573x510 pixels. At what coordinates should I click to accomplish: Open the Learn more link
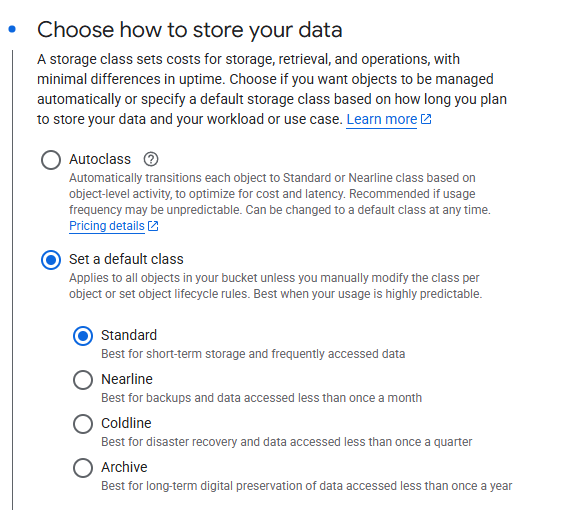click(x=382, y=119)
